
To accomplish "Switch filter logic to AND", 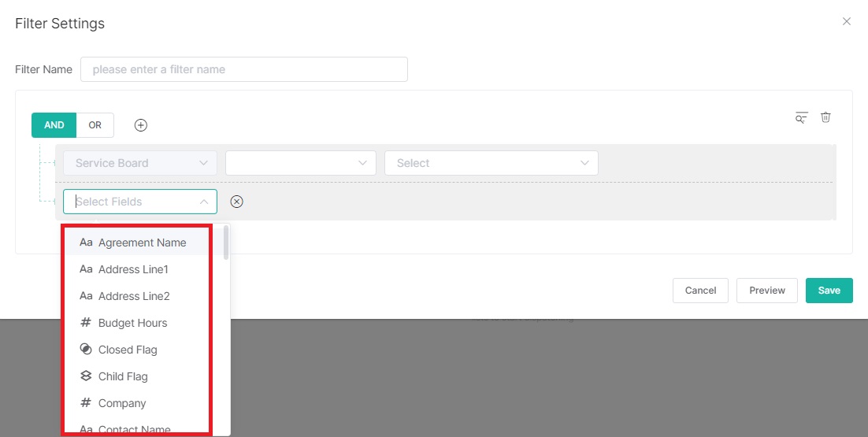I will click(x=54, y=125).
